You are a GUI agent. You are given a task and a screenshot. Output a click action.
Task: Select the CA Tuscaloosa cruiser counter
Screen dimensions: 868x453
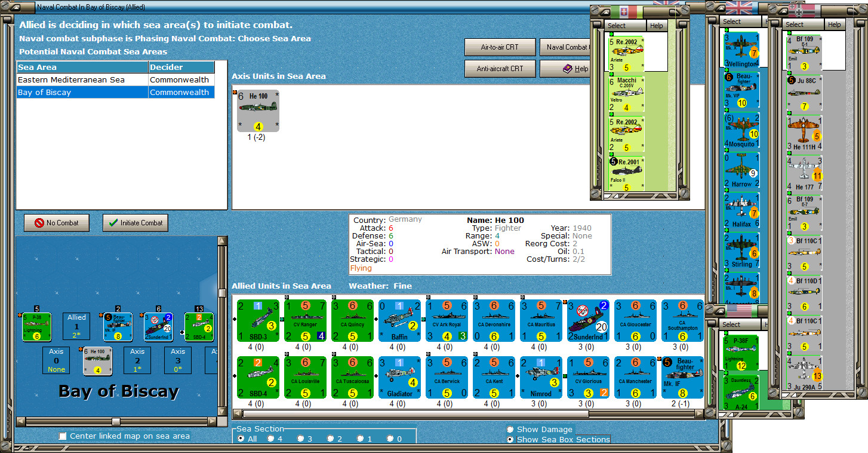click(x=352, y=377)
